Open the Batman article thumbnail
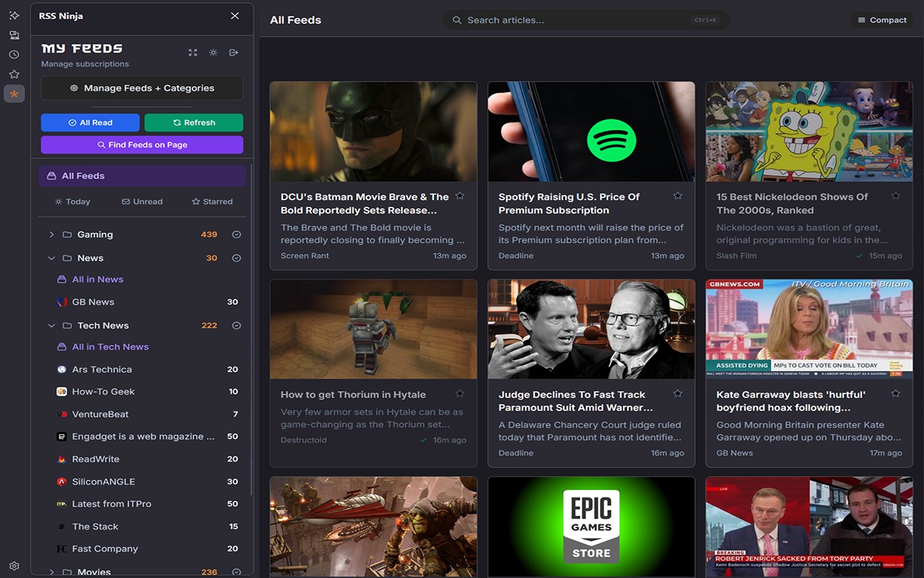The height and width of the screenshot is (578, 924). pos(373,131)
